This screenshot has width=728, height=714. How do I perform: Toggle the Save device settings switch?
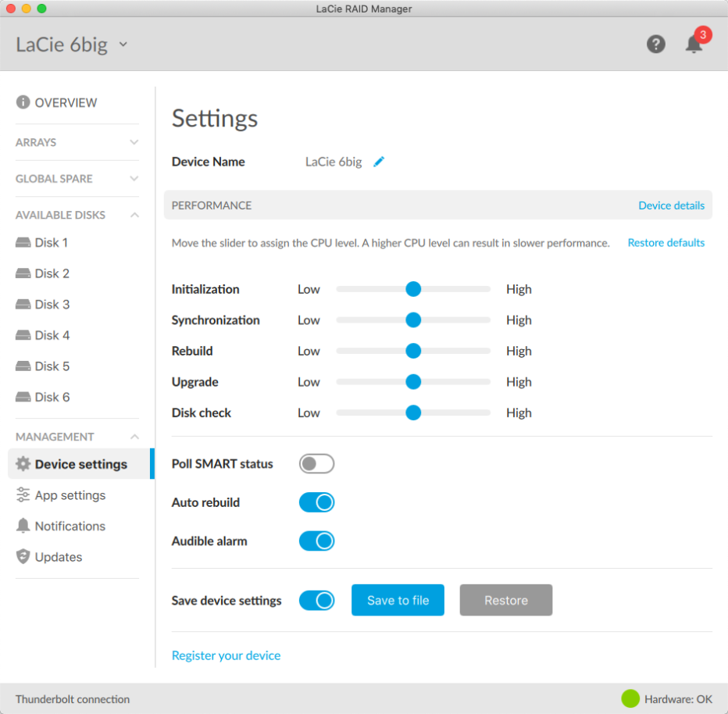[316, 600]
